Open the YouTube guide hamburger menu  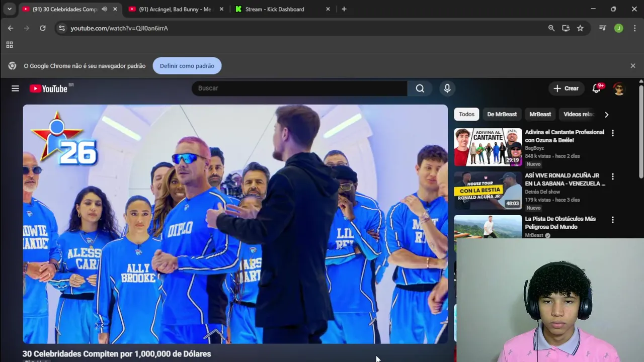[15, 88]
